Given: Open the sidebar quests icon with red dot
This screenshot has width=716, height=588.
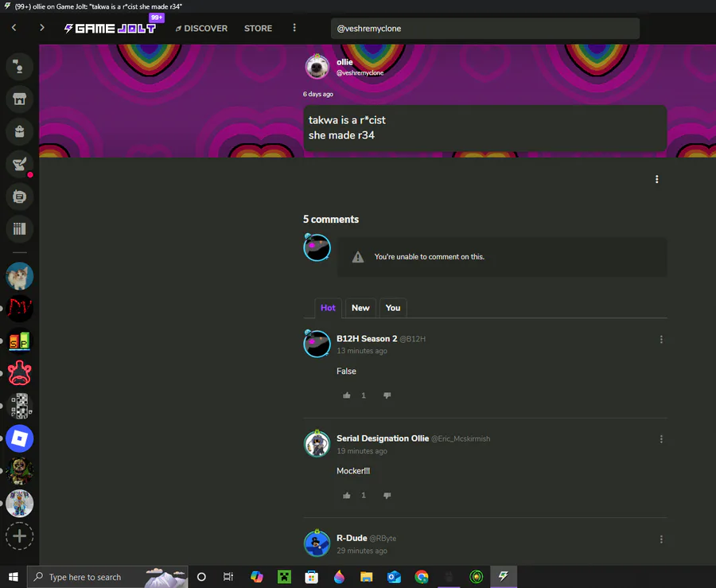Looking at the screenshot, I should tap(19, 164).
